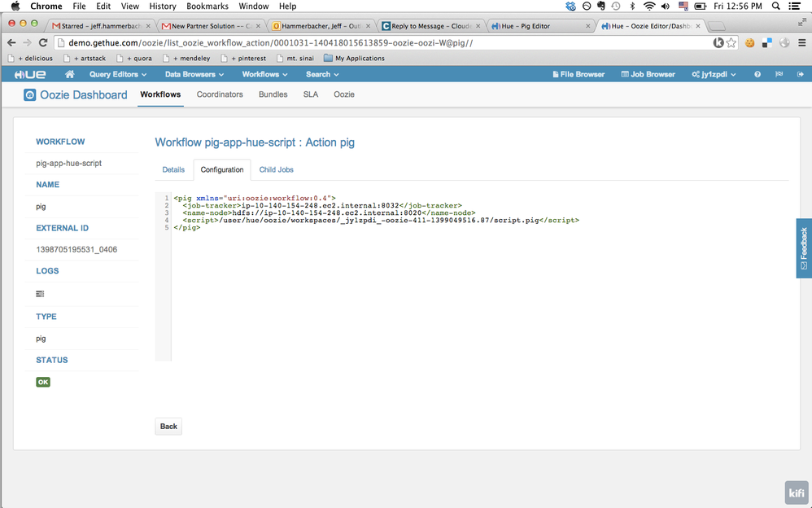Open the Details tab

(173, 169)
